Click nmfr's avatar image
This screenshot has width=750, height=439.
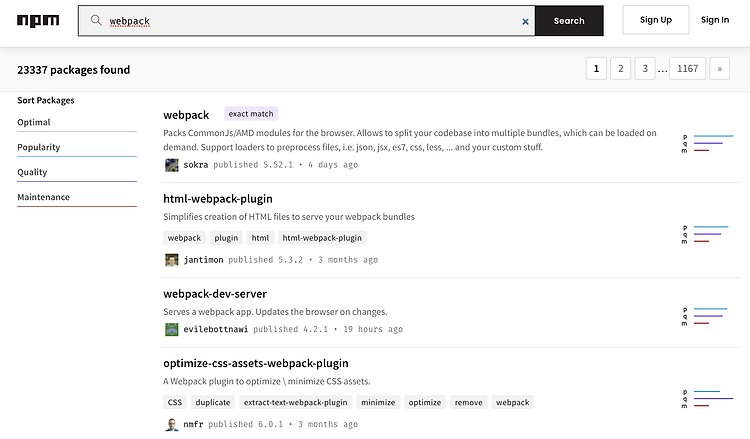(x=172, y=424)
